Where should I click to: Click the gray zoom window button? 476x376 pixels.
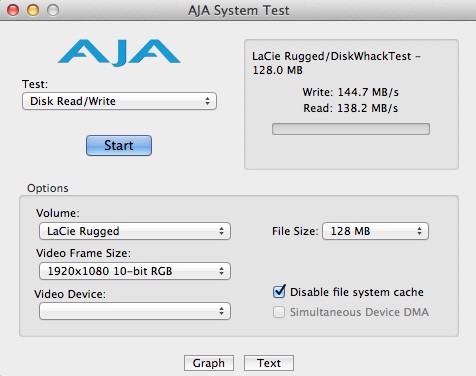pyautogui.click(x=53, y=10)
